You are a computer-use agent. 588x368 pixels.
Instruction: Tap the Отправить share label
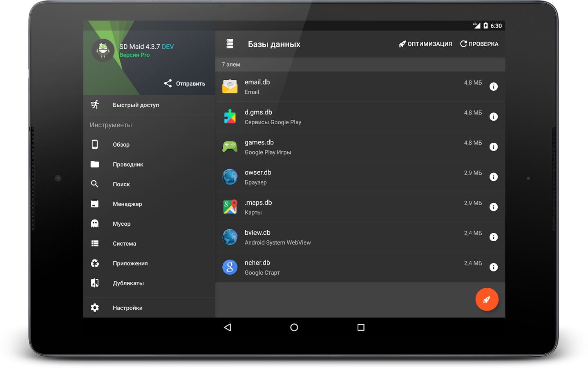(x=190, y=83)
